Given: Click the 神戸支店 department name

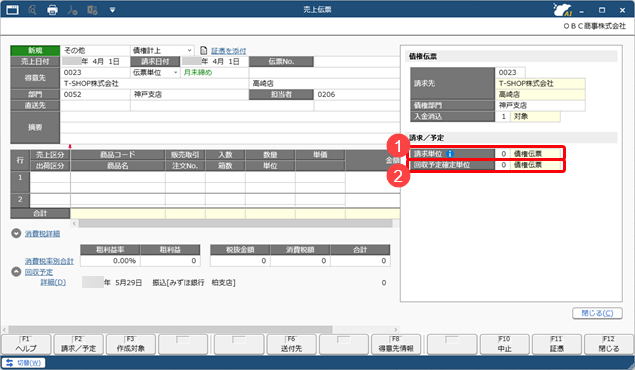Looking at the screenshot, I should coord(148,94).
